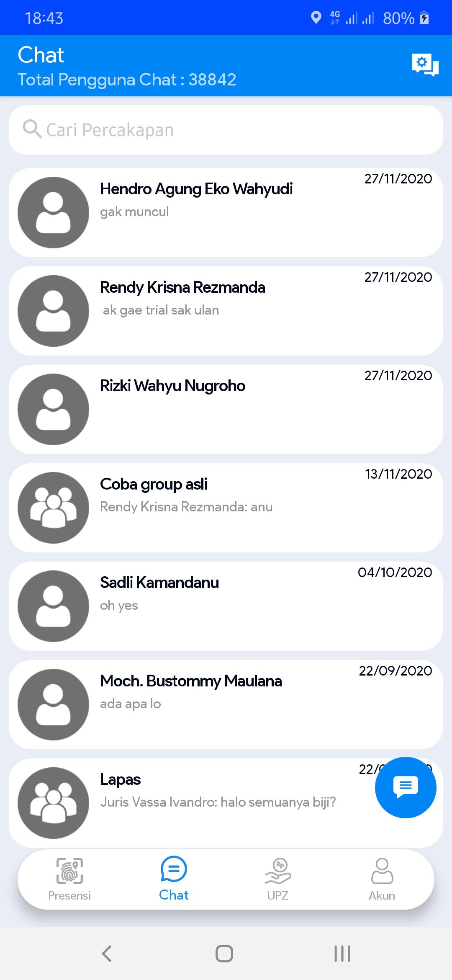The width and height of the screenshot is (452, 980).
Task: Switch to the Presensi tab
Action: 69,879
